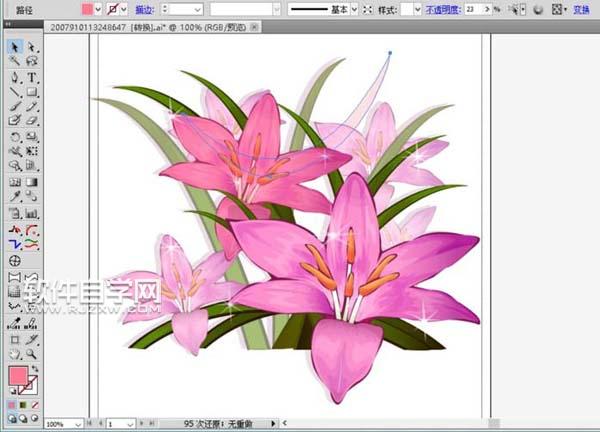
Task: Bring the pink fill box to front
Action: [x=18, y=375]
